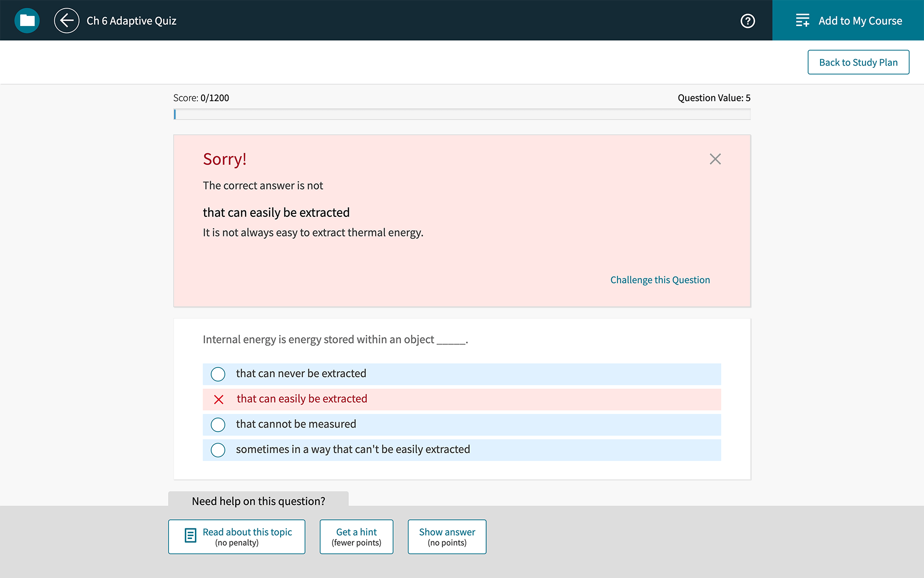Viewport: 924px width, 578px height.
Task: Select radio button for that cannot be measured
Action: pyautogui.click(x=218, y=423)
